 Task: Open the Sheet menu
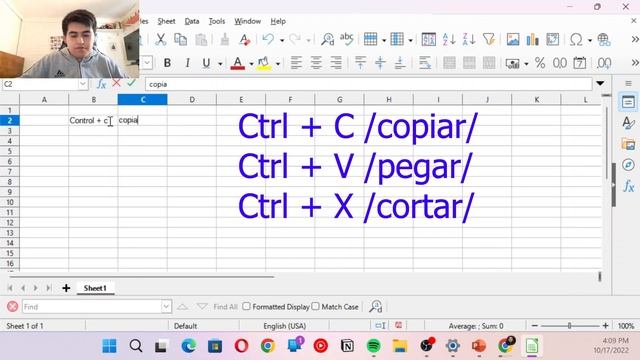166,21
